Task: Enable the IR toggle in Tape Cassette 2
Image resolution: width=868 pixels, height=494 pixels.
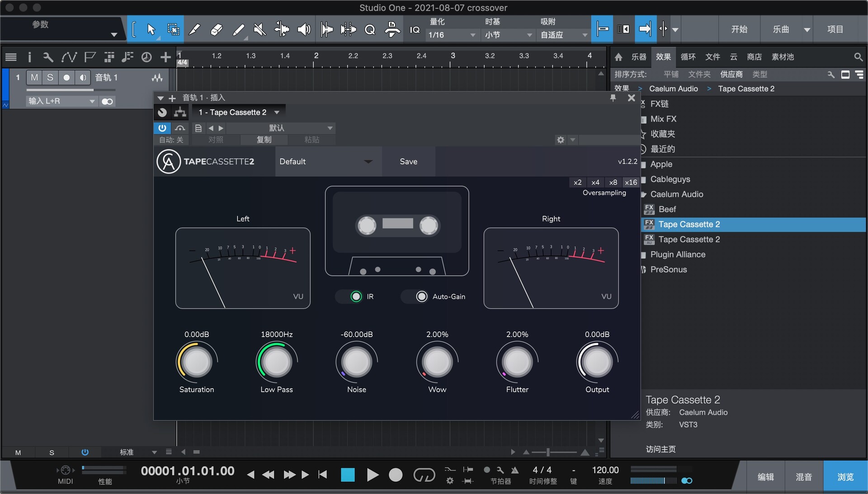Action: pyautogui.click(x=356, y=296)
